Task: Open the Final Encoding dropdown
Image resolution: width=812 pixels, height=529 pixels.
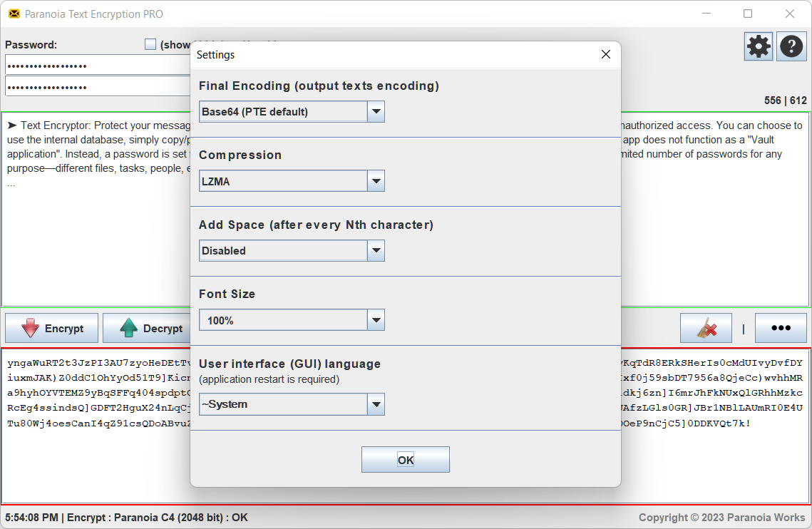Action: pos(376,111)
